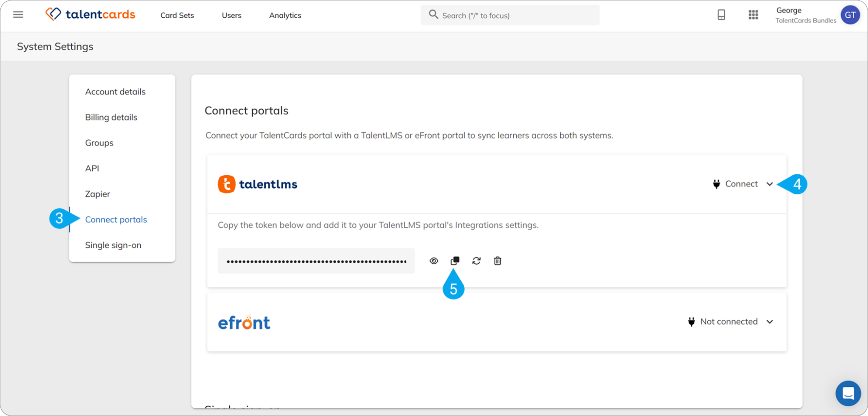Open the Card Sets menu
This screenshot has height=416, width=868.
pyautogui.click(x=177, y=15)
